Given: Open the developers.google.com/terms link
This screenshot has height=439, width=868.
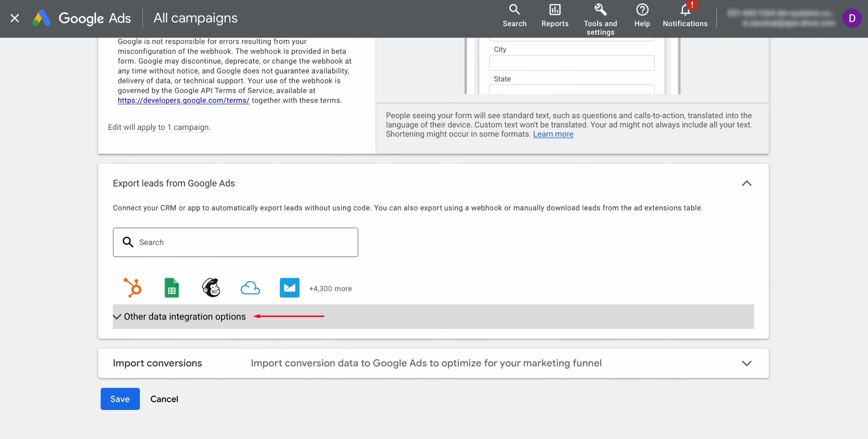Looking at the screenshot, I should point(184,100).
